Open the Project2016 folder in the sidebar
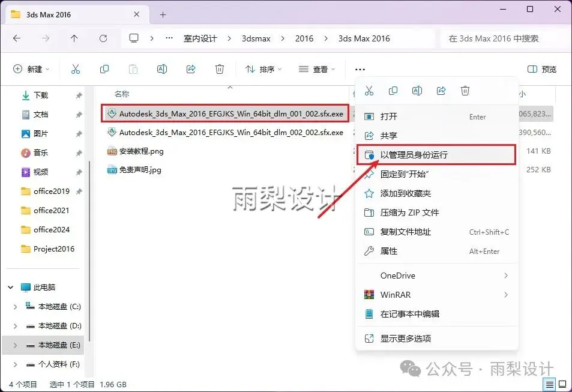 48,249
